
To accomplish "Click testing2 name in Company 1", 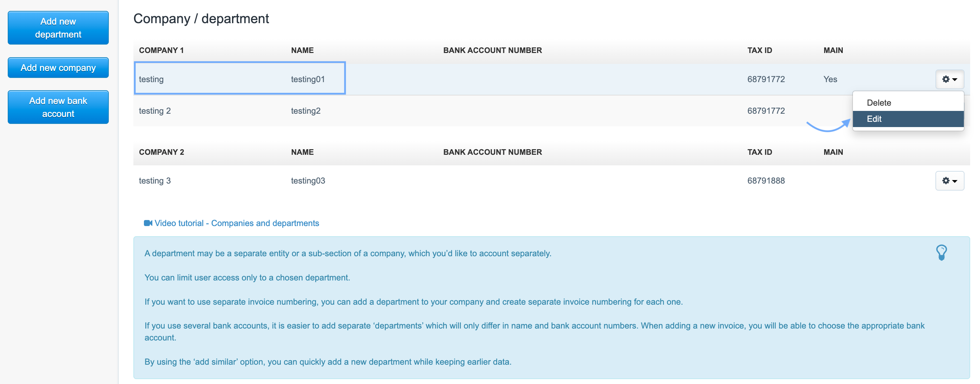I will pos(305,111).
